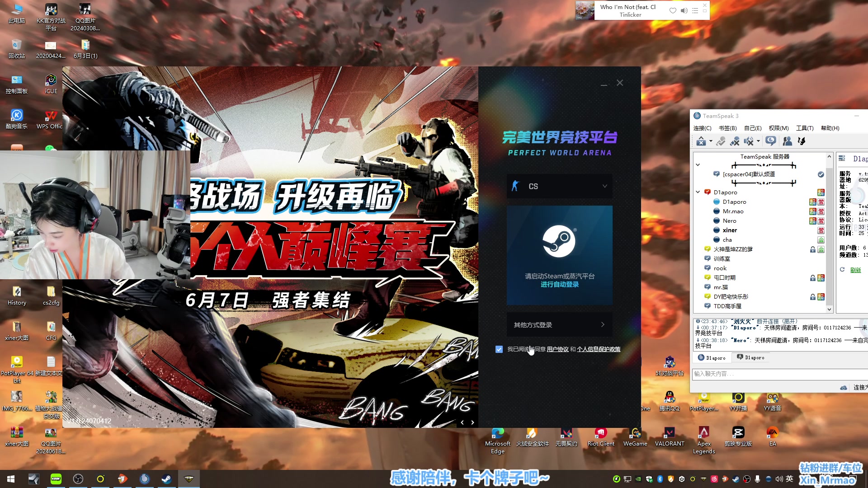Click the TeamSpeak mute microphone toolbar icon

(x=735, y=141)
